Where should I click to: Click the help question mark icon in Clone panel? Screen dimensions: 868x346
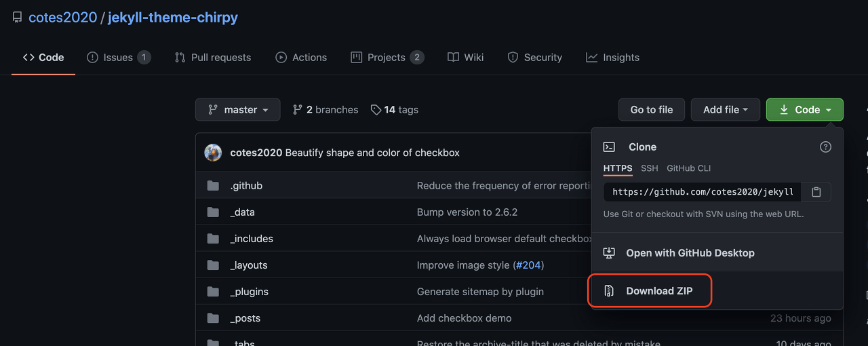825,147
